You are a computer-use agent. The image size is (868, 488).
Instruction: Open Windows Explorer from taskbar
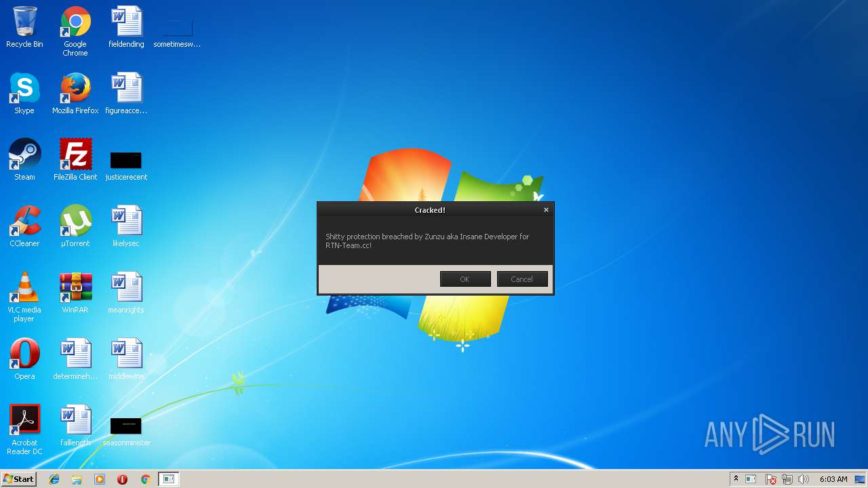(x=77, y=479)
